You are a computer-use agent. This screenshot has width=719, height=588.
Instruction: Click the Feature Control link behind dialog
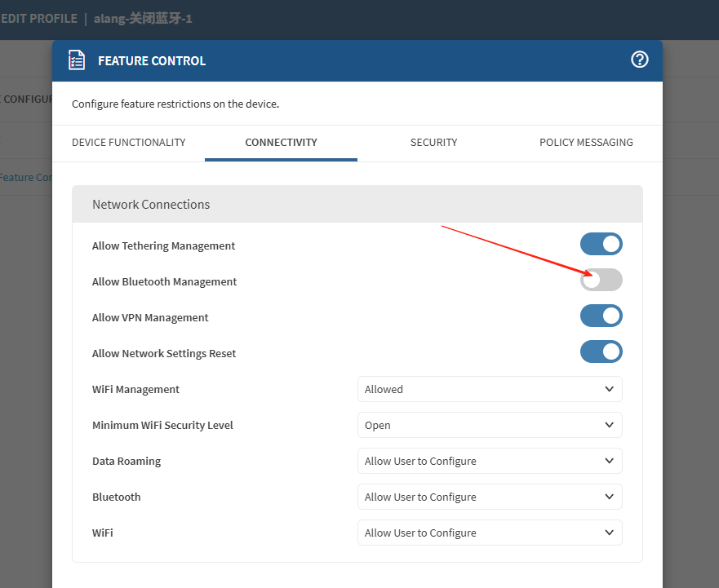pyautogui.click(x=26, y=177)
